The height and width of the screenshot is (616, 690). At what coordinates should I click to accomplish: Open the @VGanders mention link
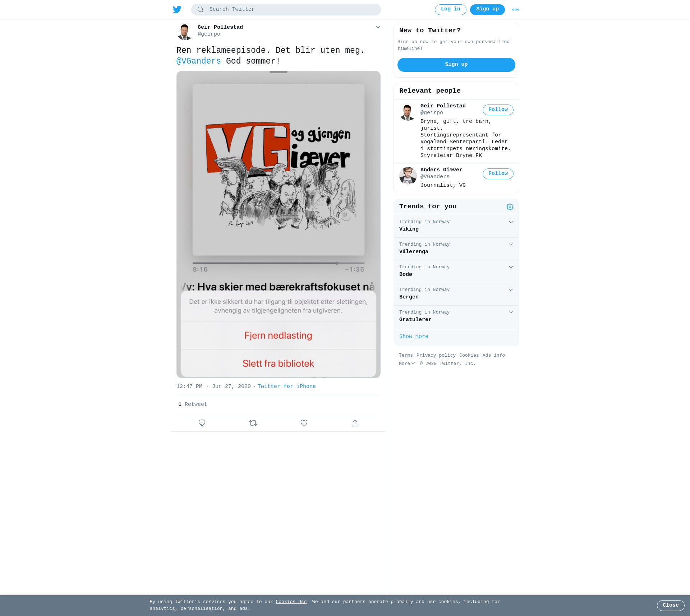[199, 61]
